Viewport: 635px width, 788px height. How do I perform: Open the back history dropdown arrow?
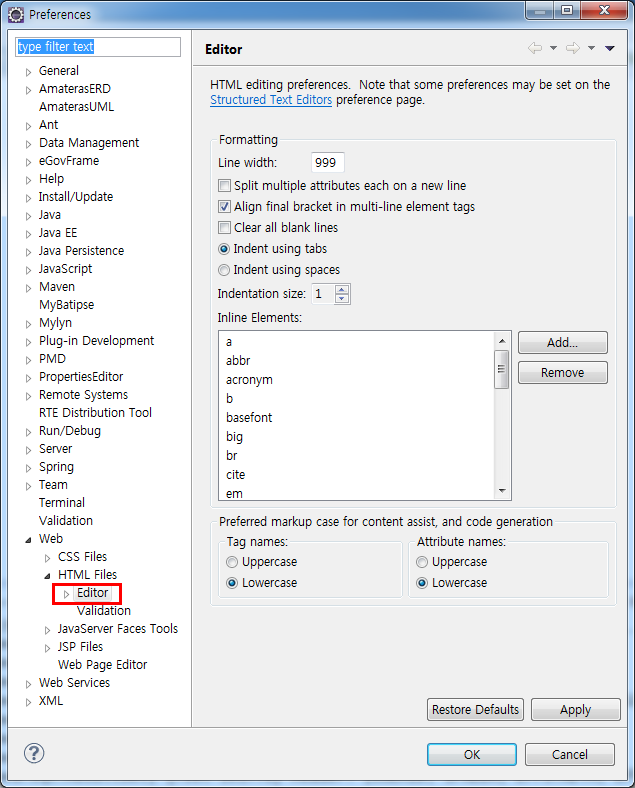[x=554, y=48]
